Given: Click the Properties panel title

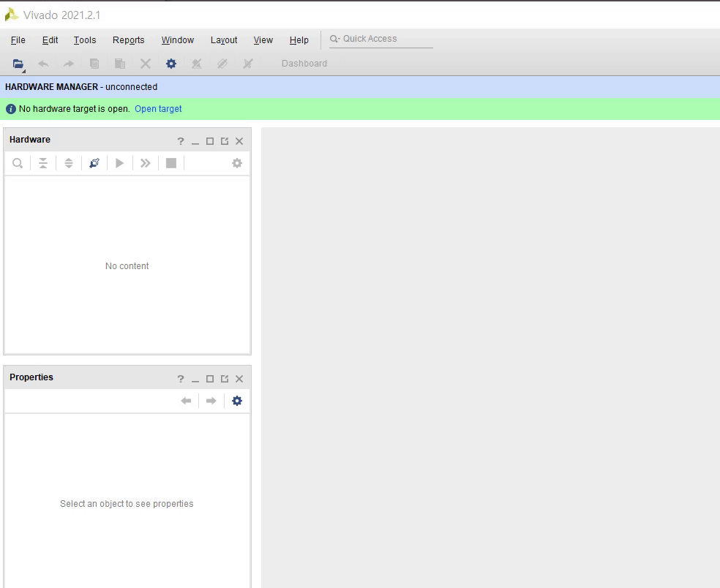Looking at the screenshot, I should point(31,377).
